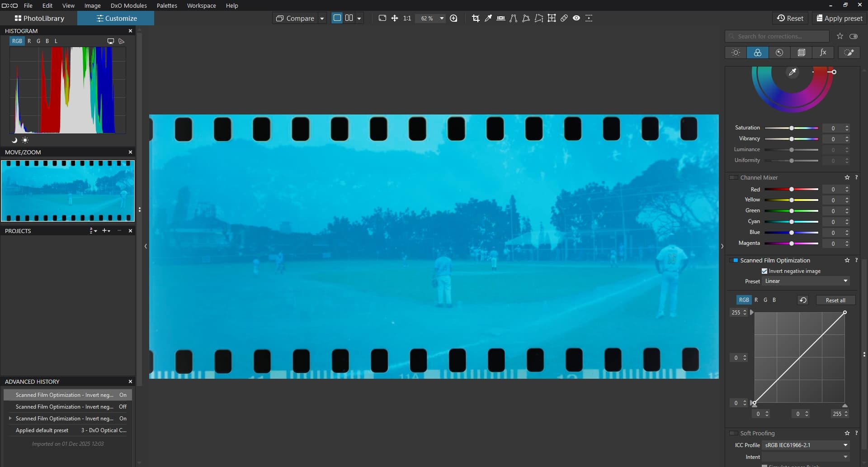Activate the Horizon tool

501,18
